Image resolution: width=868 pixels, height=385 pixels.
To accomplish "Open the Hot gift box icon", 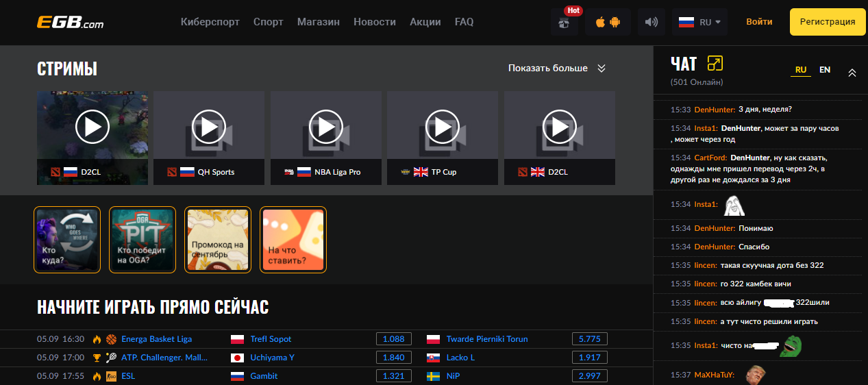I will coord(565,22).
